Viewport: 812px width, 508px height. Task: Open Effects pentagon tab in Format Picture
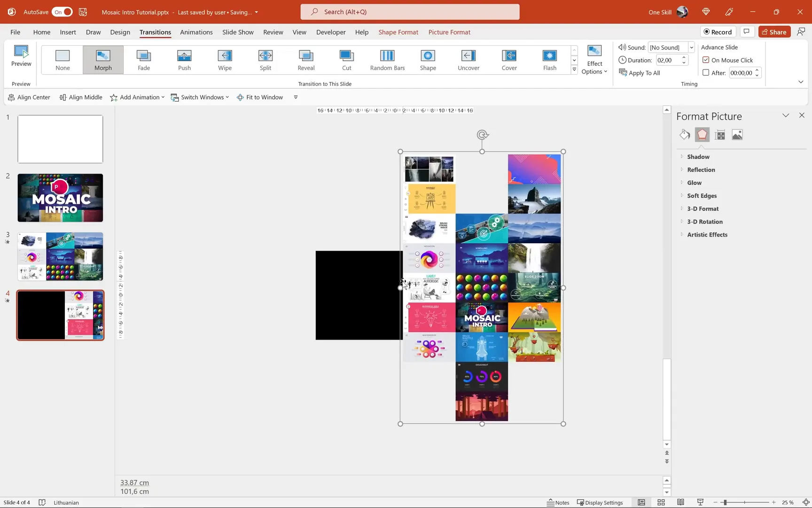coord(702,135)
